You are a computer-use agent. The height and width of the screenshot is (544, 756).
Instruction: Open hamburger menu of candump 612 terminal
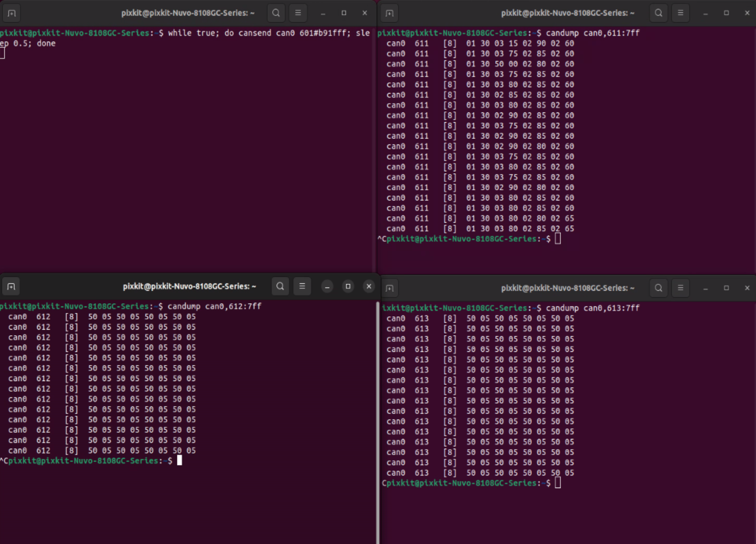302,286
